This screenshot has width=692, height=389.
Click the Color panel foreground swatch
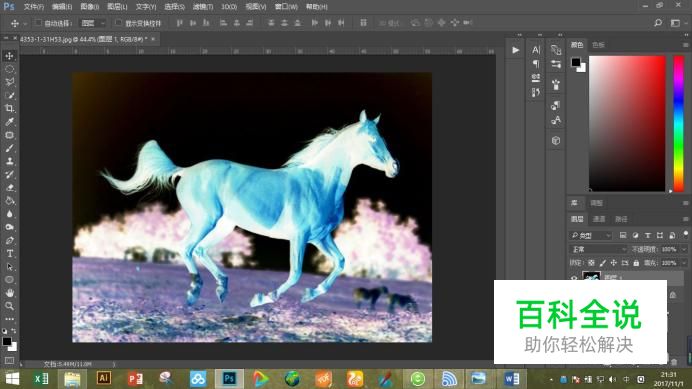(x=575, y=62)
